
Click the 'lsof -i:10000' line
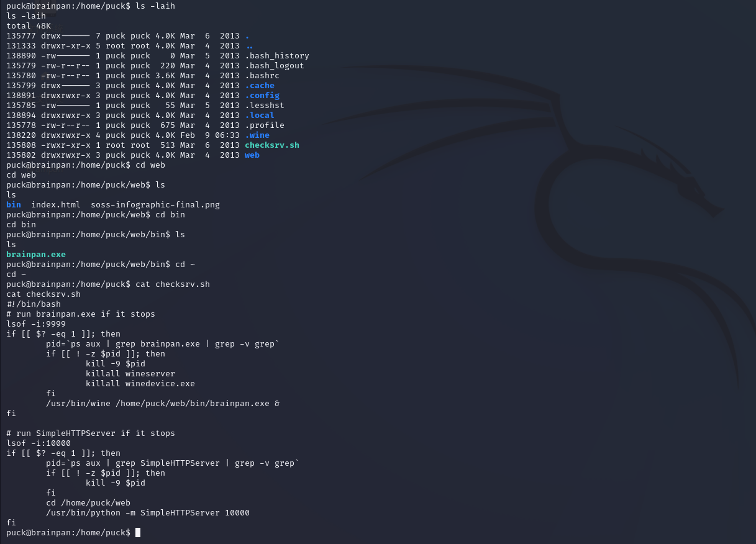(x=39, y=443)
